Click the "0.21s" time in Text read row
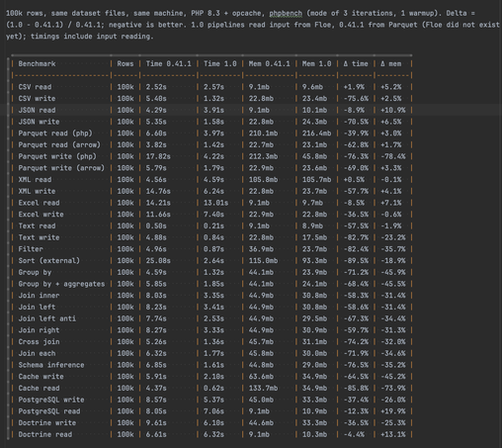 coord(213,225)
